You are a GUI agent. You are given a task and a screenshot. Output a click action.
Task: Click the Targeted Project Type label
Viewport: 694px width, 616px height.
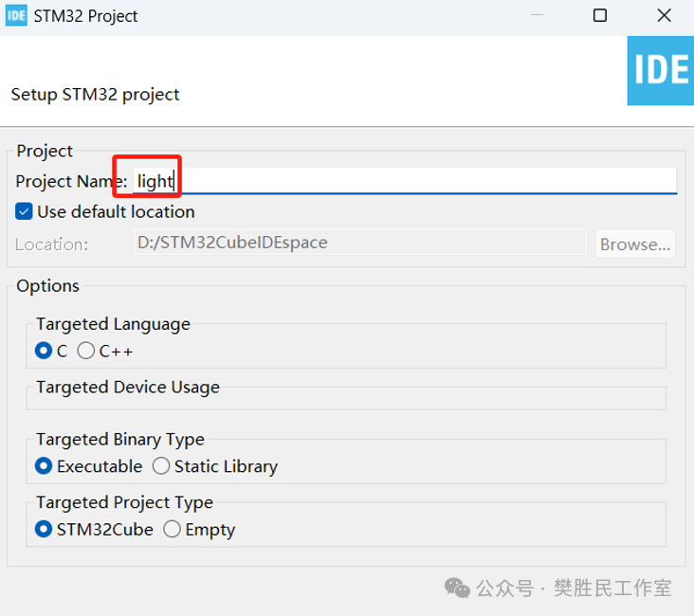pos(125,502)
